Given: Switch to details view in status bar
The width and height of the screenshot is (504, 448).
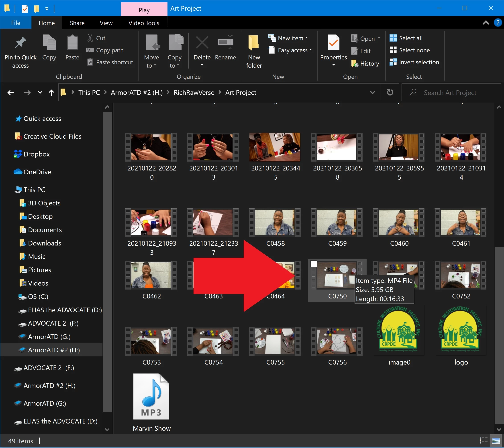Looking at the screenshot, I should (x=484, y=441).
